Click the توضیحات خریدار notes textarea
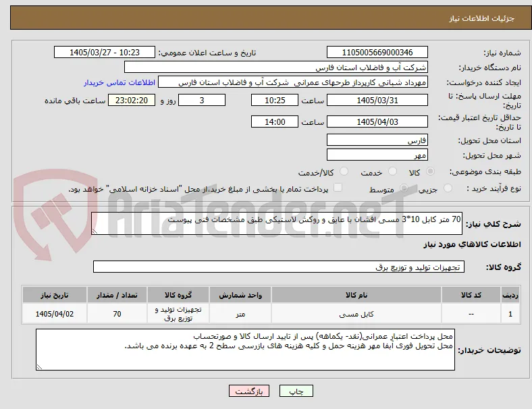 click(245, 350)
